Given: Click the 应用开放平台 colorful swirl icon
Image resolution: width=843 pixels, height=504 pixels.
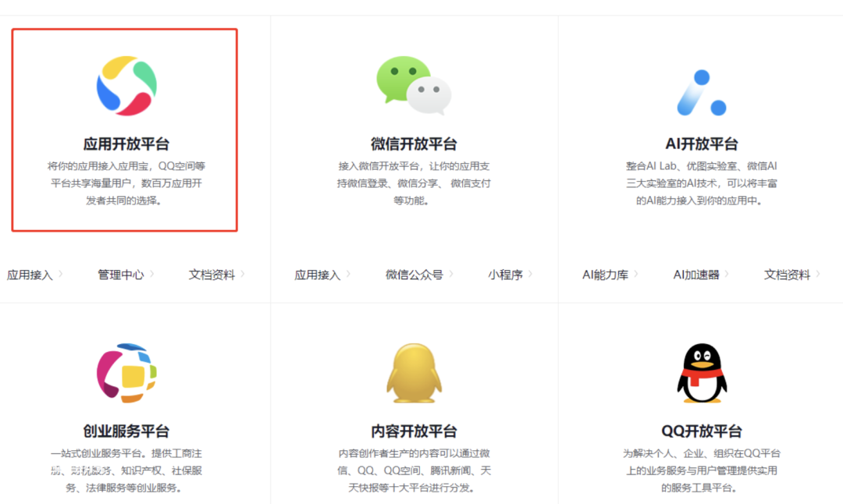Looking at the screenshot, I should coord(126,86).
